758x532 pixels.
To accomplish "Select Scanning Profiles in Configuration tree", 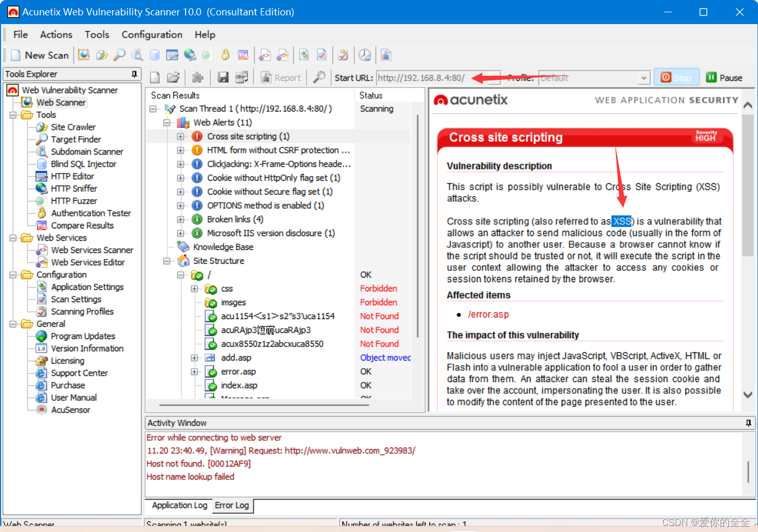I will (82, 312).
